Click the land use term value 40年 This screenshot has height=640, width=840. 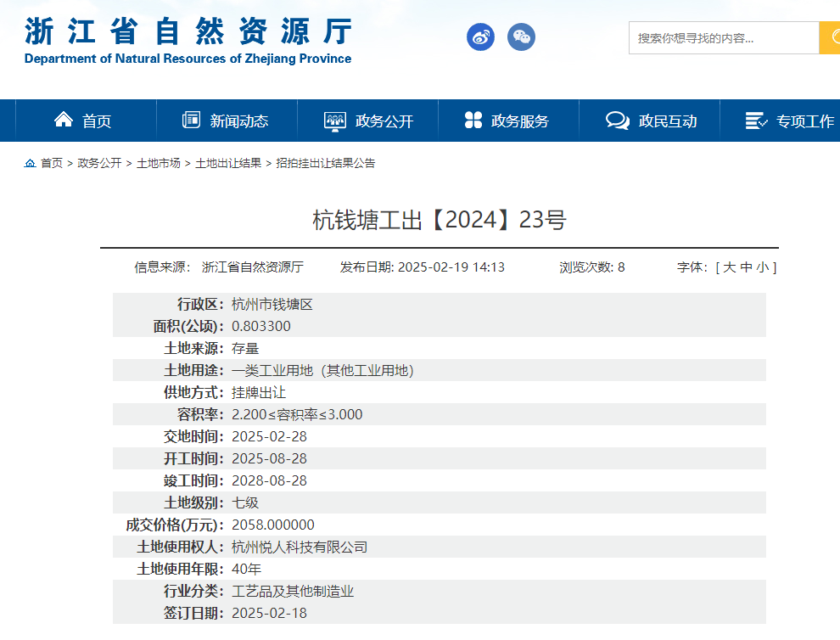(x=246, y=569)
